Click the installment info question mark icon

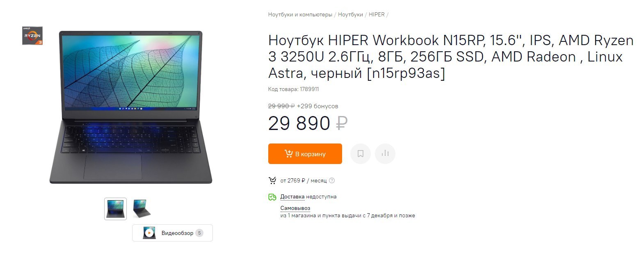pyautogui.click(x=332, y=180)
